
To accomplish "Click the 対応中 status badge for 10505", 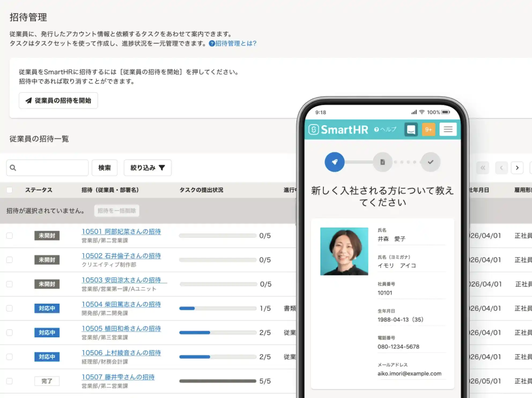I will 47,333.
